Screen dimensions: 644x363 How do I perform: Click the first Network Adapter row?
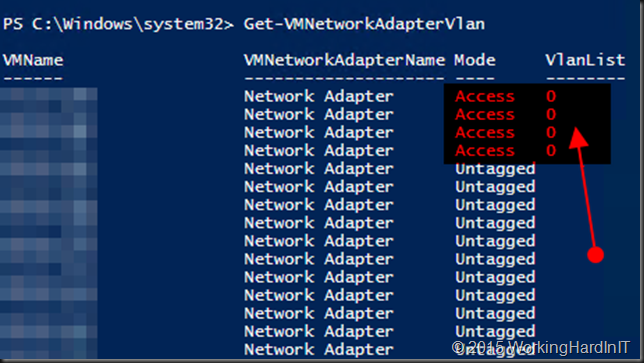pyautogui.click(x=319, y=96)
